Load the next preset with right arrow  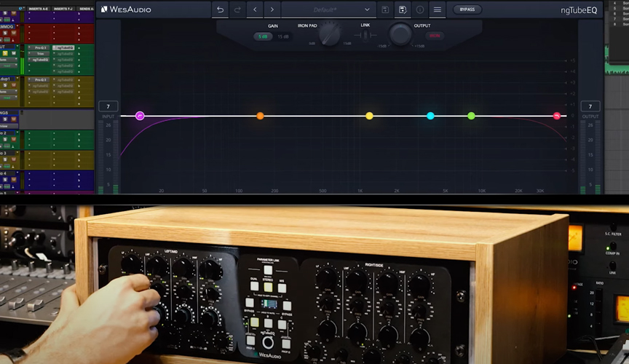click(272, 9)
